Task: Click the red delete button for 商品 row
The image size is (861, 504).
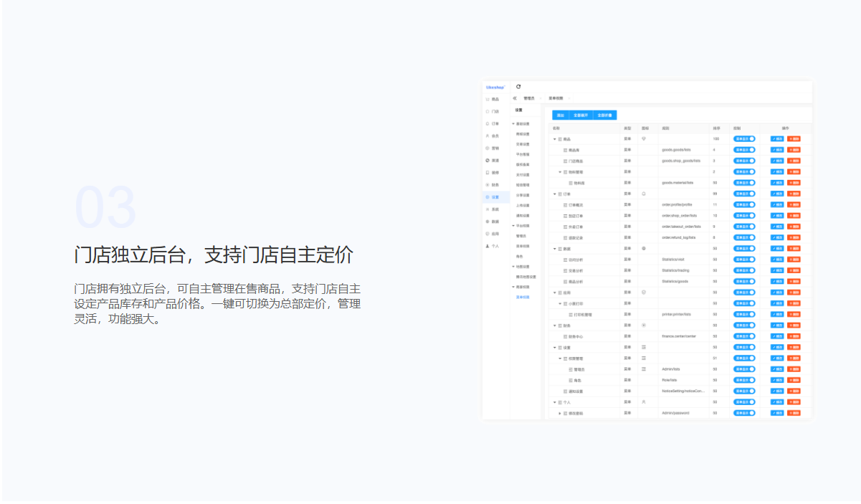Action: (x=794, y=139)
